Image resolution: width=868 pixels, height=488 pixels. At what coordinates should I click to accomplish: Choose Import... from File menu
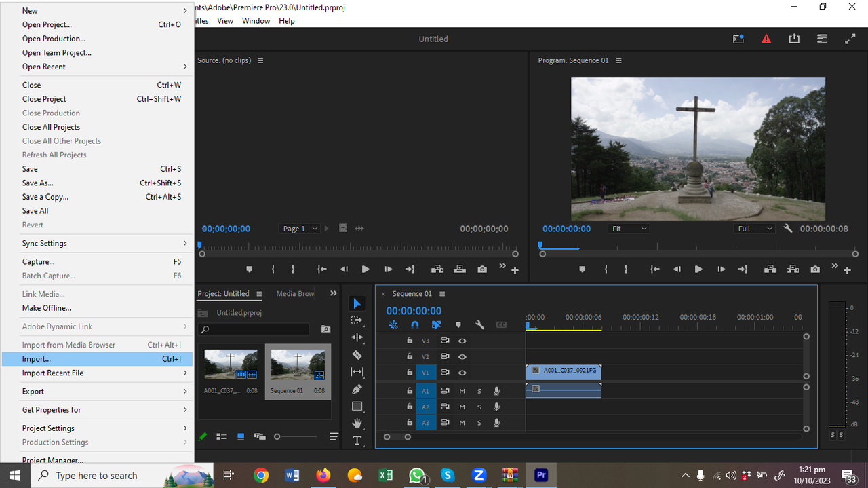point(97,359)
